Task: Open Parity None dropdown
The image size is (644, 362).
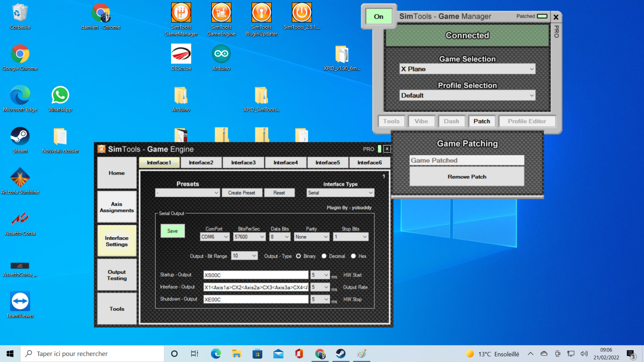Action: [x=312, y=237]
